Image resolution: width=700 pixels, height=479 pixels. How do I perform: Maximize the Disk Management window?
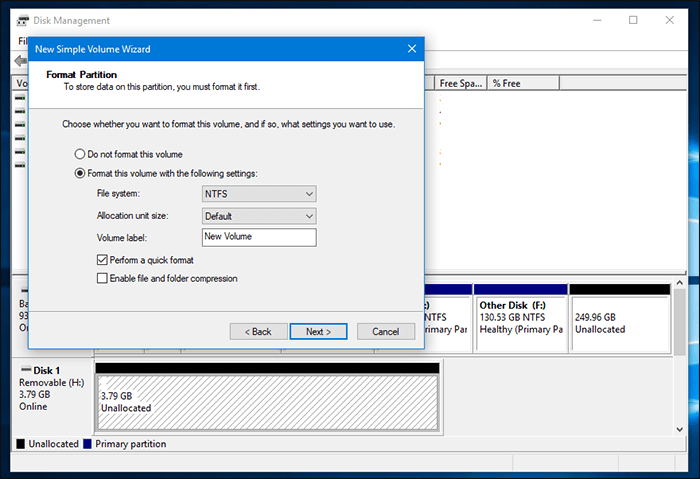[633, 20]
